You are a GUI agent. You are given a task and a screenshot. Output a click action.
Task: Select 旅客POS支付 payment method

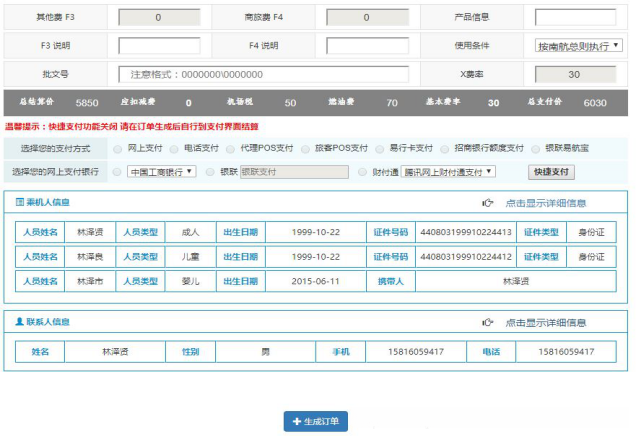305,149
